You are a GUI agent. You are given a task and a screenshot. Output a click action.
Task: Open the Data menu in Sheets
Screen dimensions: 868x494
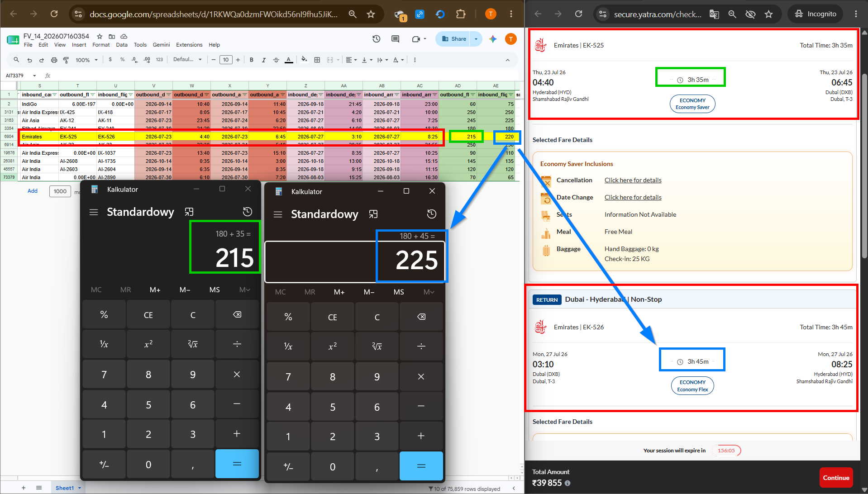pos(122,45)
